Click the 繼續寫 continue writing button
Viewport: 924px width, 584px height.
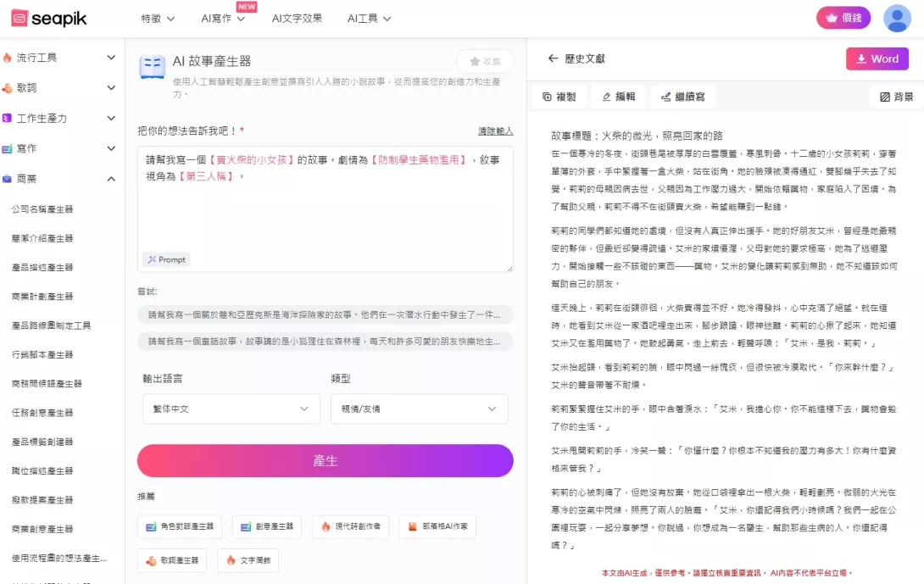682,97
